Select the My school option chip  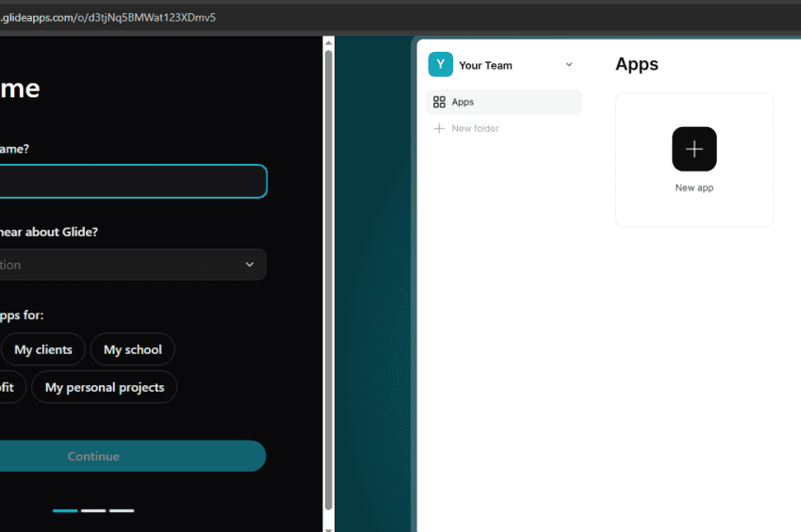132,349
